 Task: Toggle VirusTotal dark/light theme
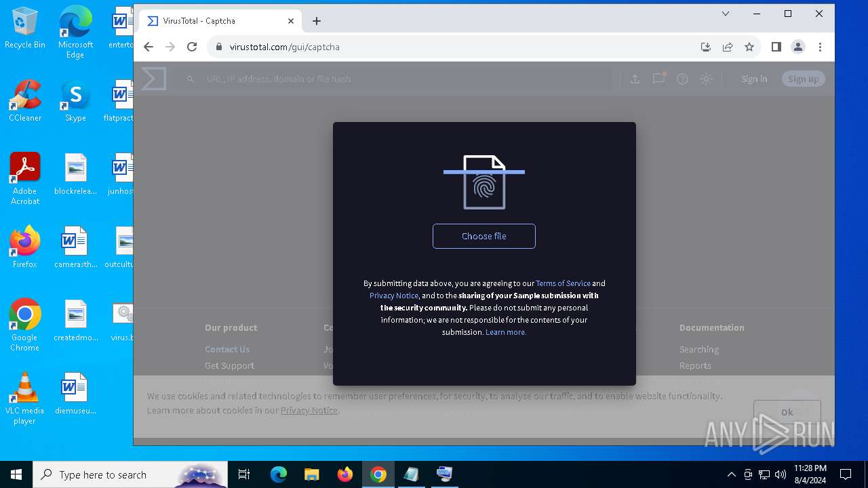[706, 79]
